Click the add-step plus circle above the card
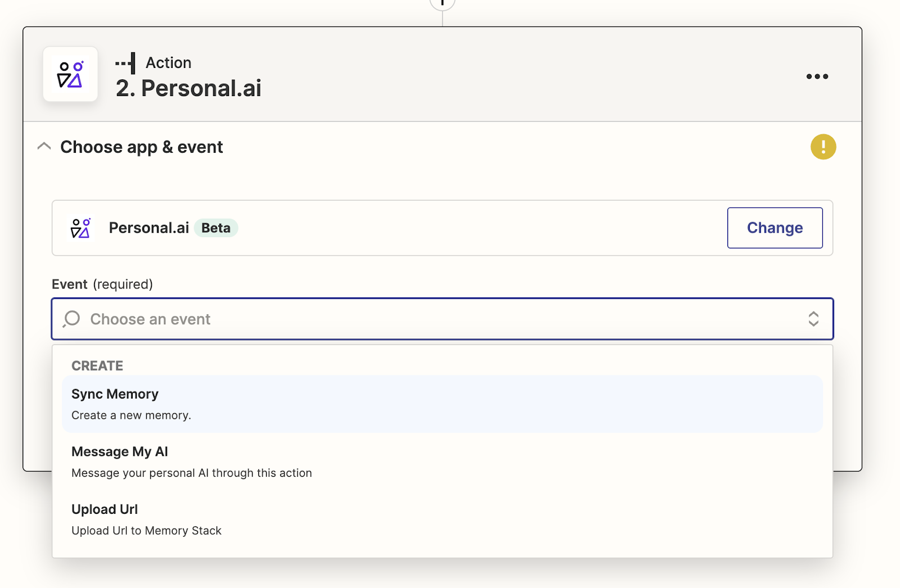Viewport: 900px width, 588px height. [442, 3]
